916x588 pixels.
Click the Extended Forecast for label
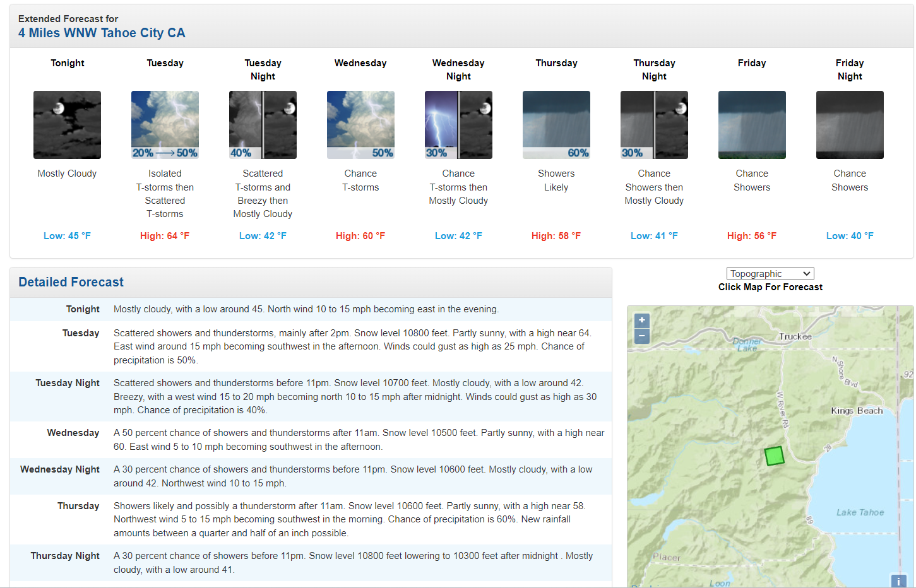[68, 19]
